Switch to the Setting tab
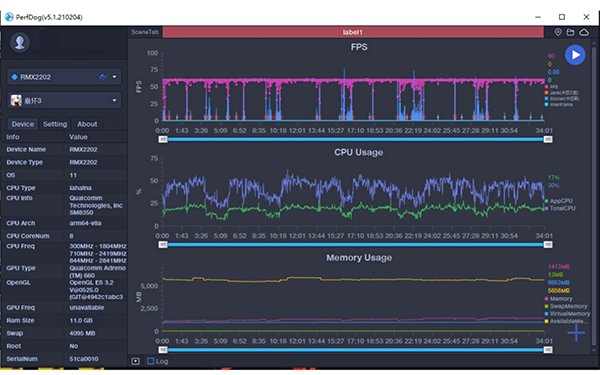 (x=55, y=124)
